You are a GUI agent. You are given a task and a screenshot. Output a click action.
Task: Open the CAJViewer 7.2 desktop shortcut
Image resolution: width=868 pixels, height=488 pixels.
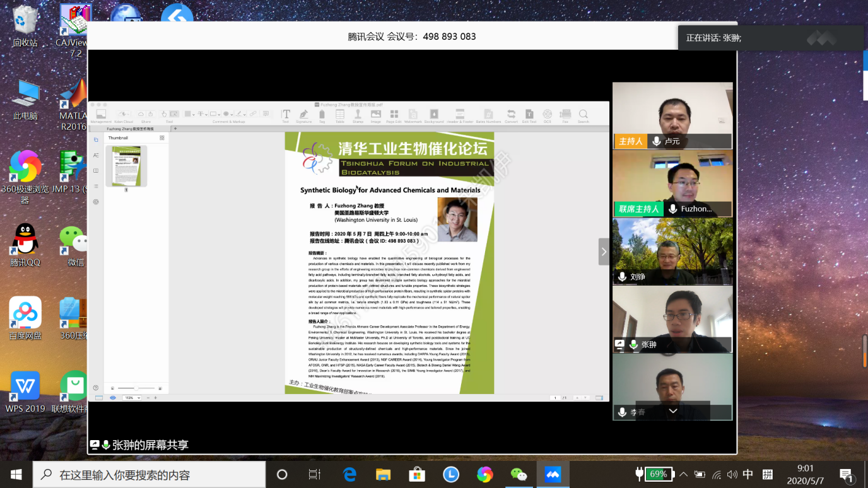pos(76,29)
